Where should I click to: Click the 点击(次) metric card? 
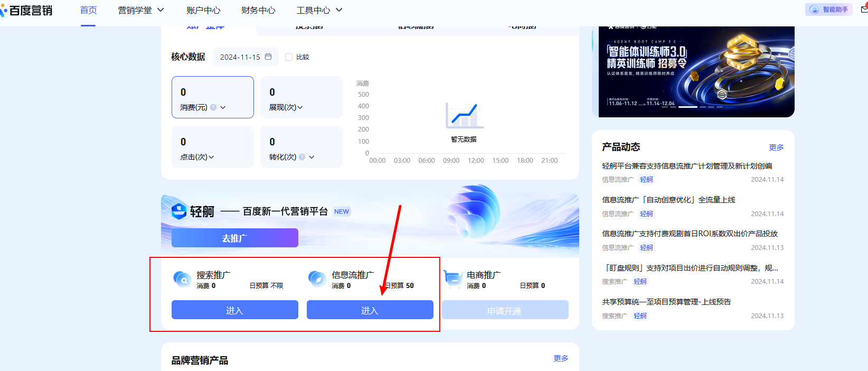pyautogui.click(x=213, y=147)
